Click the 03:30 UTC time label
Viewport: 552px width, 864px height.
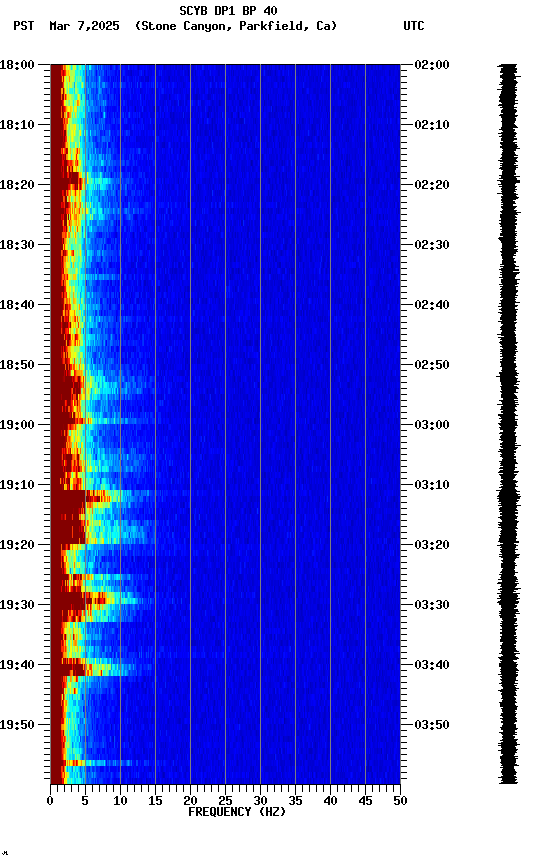coord(432,606)
